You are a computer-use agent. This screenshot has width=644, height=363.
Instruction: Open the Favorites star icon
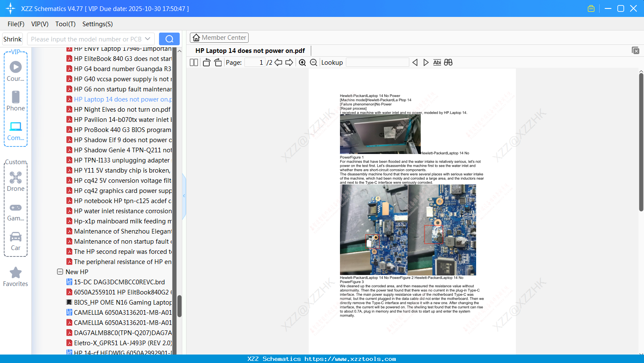[x=16, y=277]
